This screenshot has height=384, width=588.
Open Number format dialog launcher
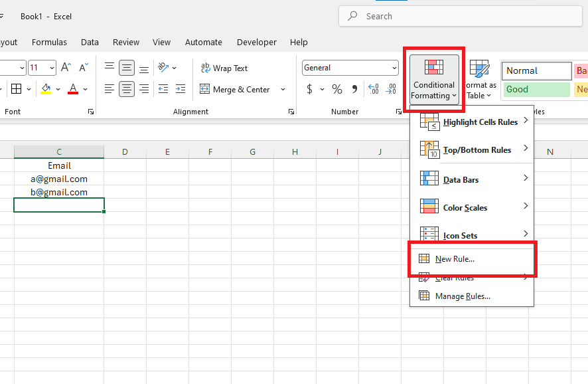[x=399, y=112]
